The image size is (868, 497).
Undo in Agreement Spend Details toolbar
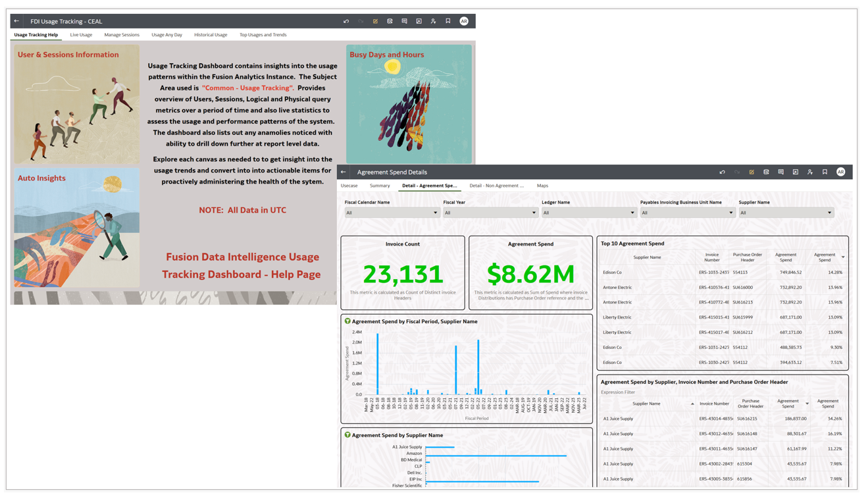(x=722, y=172)
